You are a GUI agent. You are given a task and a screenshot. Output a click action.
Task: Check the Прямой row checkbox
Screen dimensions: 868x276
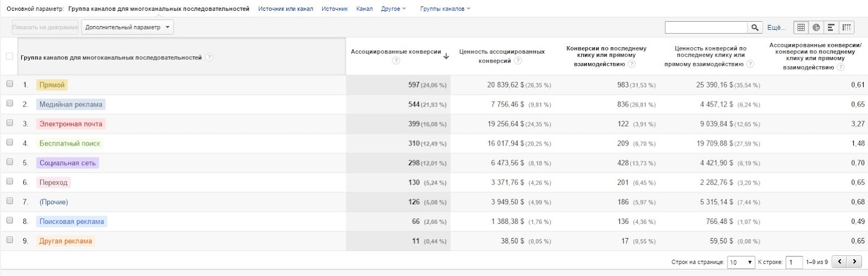(10, 84)
